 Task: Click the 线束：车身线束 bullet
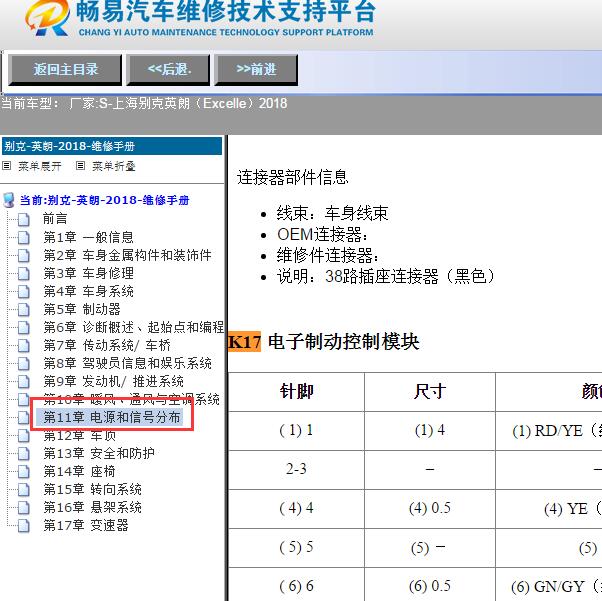(x=332, y=213)
